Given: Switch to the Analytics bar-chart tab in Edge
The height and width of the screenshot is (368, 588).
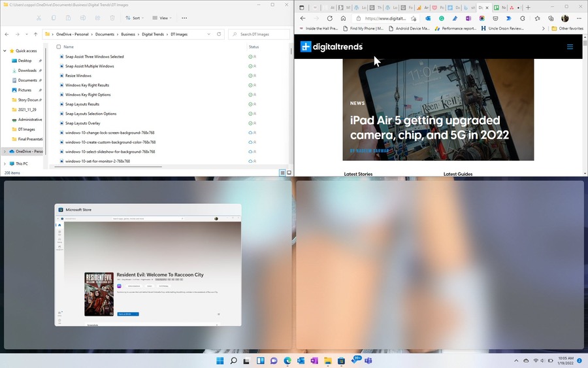Looking at the screenshot, I should [x=422, y=7].
